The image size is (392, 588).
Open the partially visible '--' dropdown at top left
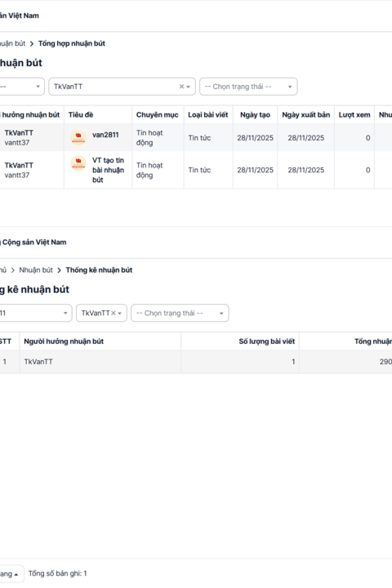[21, 87]
